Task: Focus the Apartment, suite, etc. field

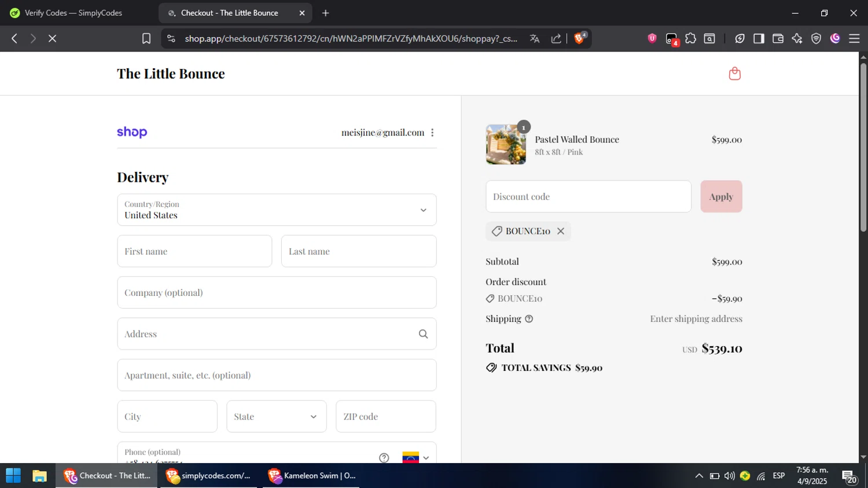Action: [277, 375]
